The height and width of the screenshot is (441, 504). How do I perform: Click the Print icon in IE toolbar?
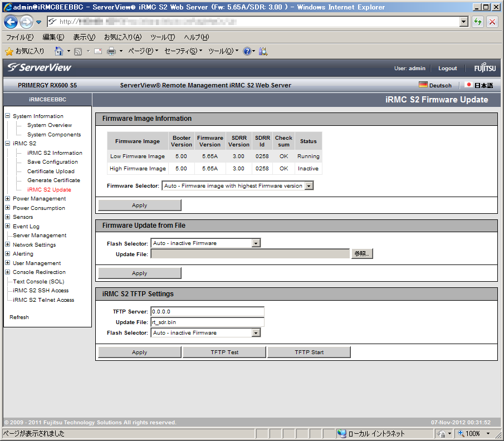click(111, 51)
